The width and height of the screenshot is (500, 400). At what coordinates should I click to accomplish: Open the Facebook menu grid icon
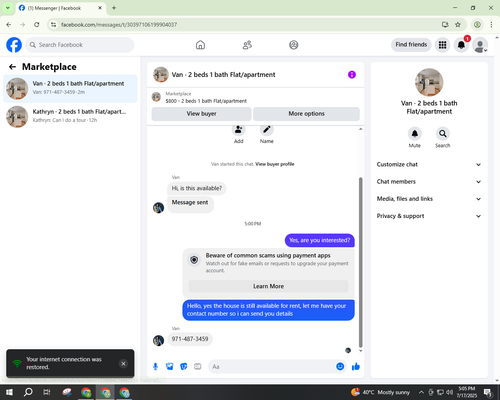(442, 45)
